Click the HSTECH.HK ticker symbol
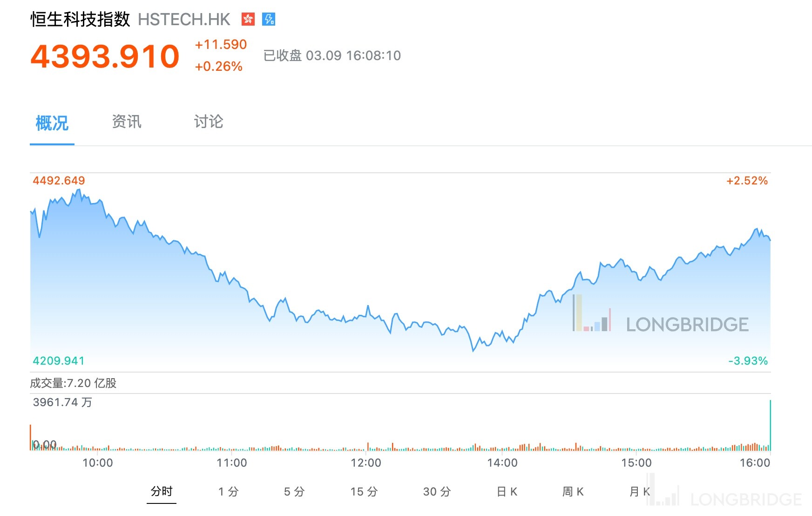 [184, 20]
